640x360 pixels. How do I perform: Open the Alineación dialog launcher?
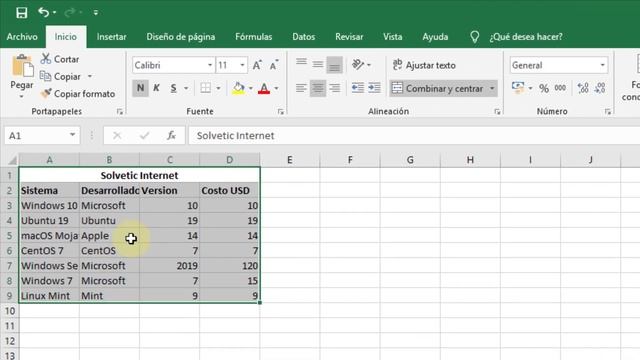point(497,111)
